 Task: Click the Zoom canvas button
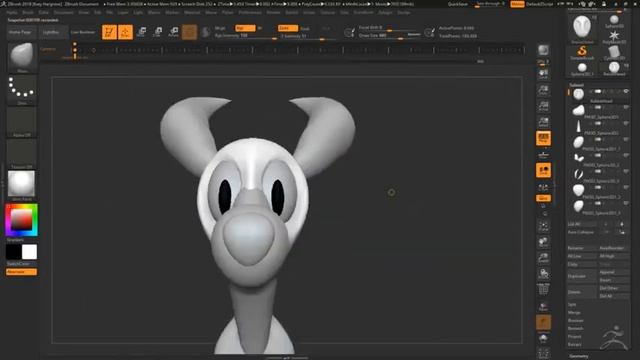[x=543, y=90]
